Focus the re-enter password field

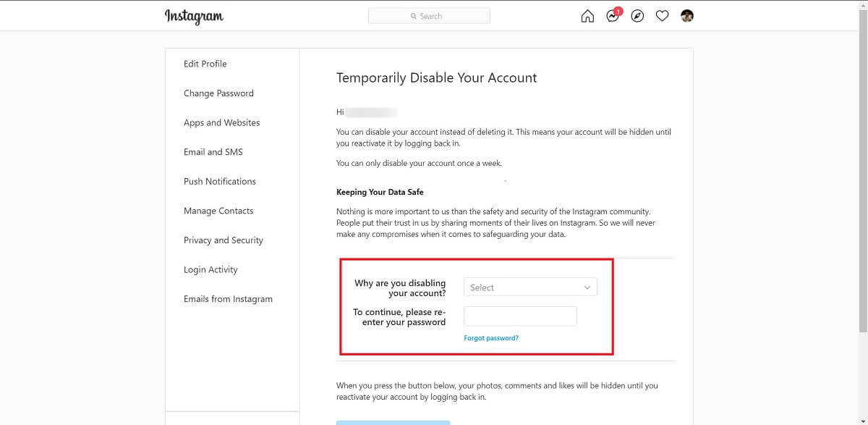520,316
